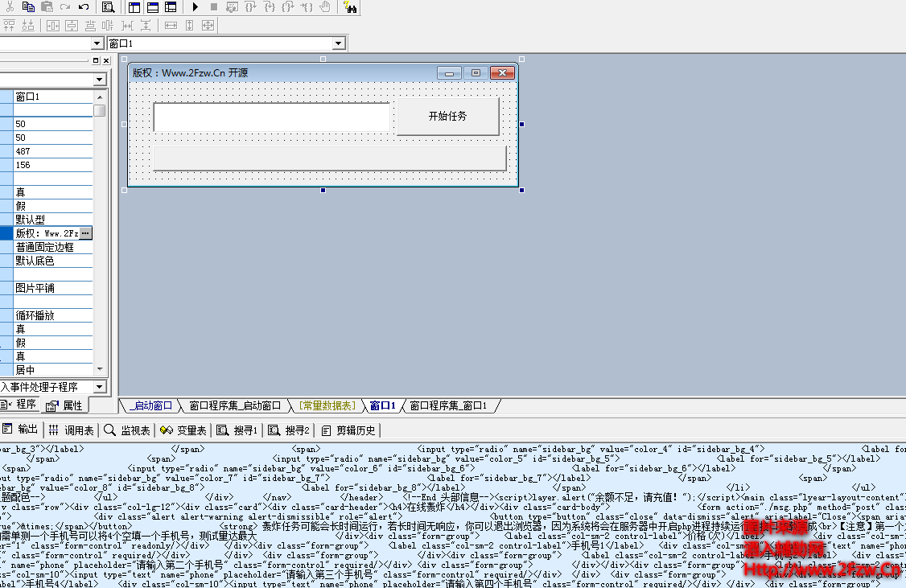
Task: Click the Cut scissors icon
Action: tap(10, 7)
